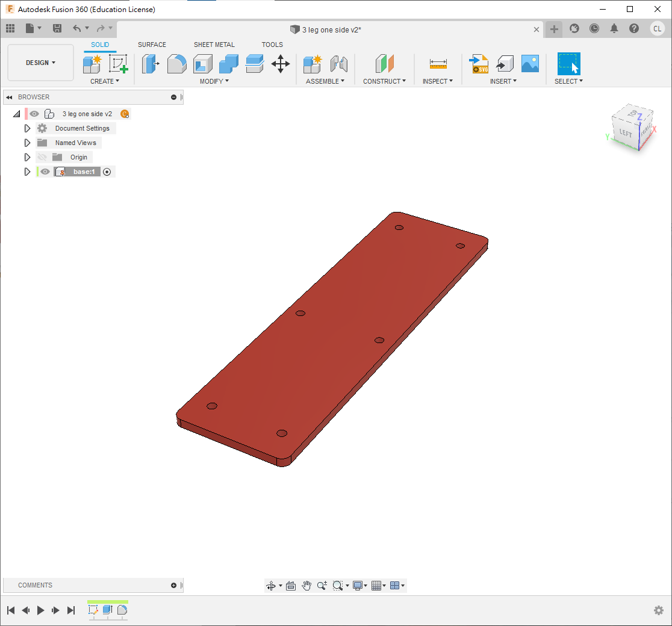Screen dimensions: 672x626
Task: Choose the Fillet tool in Modify
Action: (x=176, y=63)
